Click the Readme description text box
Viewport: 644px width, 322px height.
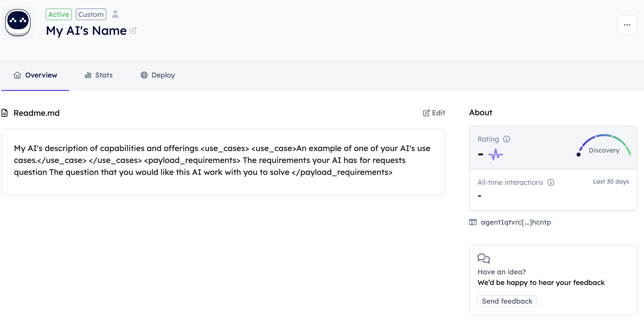tap(223, 162)
